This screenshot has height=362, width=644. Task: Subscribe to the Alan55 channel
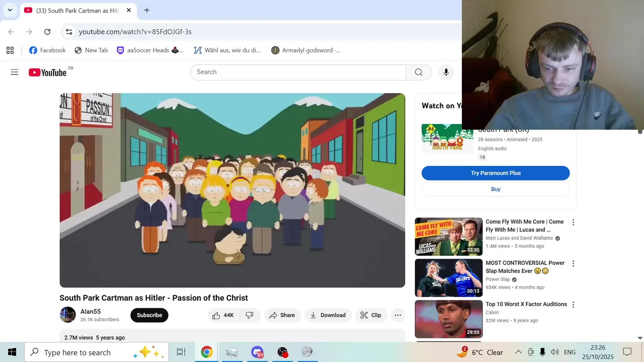tap(149, 315)
